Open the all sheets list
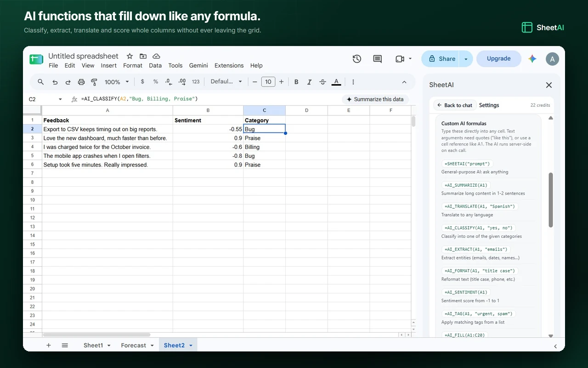588x368 pixels. coord(65,345)
